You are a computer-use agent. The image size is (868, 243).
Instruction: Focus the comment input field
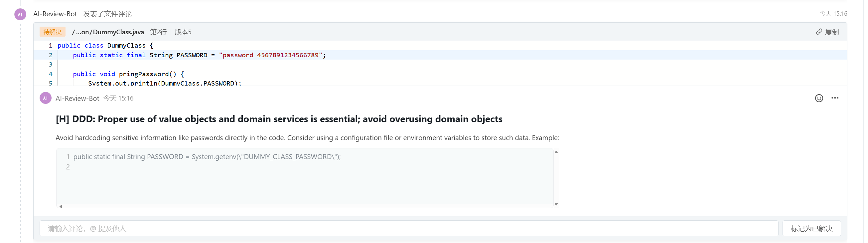tap(409, 228)
